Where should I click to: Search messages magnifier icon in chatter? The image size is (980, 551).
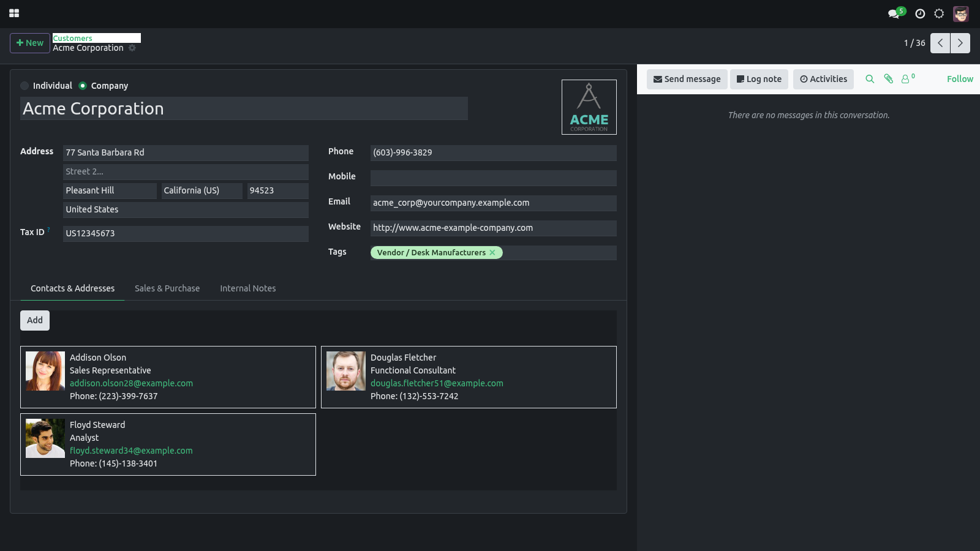coord(870,79)
